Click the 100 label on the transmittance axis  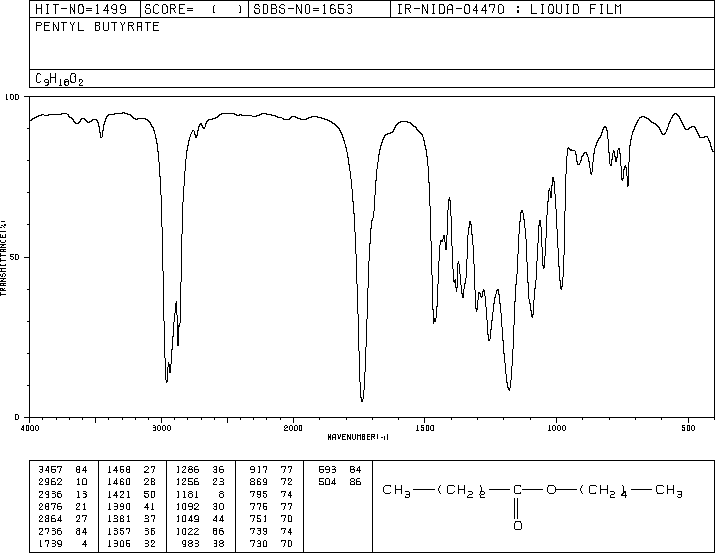click(x=12, y=97)
